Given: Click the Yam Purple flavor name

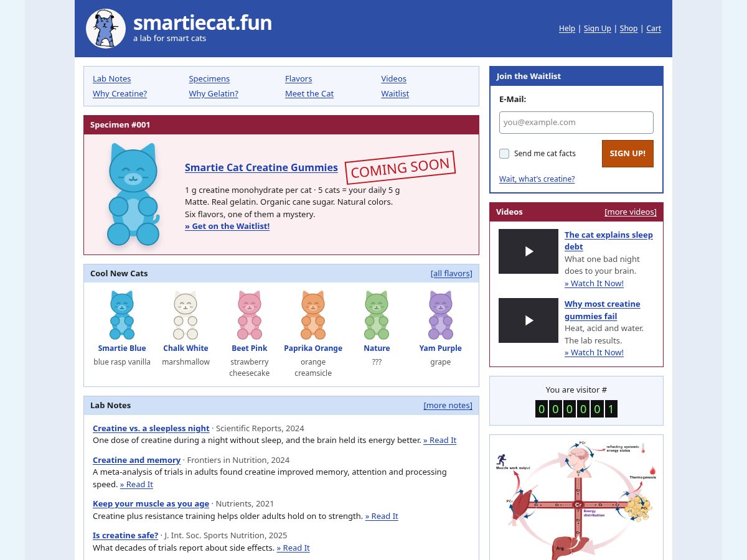Looking at the screenshot, I should coord(441,348).
